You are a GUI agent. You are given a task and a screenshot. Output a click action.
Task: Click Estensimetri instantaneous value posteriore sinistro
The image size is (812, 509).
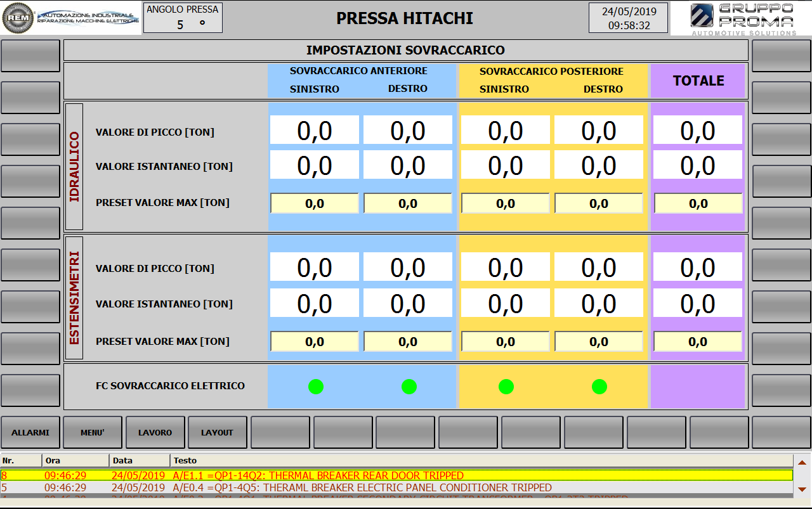click(506, 304)
